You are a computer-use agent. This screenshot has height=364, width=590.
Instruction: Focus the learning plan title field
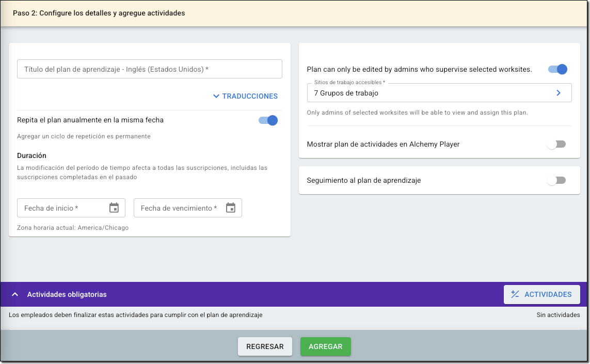coord(149,69)
